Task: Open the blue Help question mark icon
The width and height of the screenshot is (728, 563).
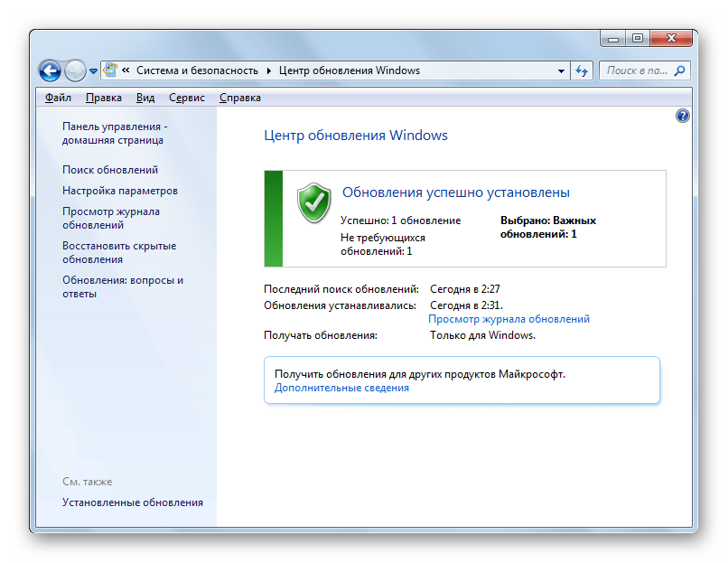Action: point(682,116)
